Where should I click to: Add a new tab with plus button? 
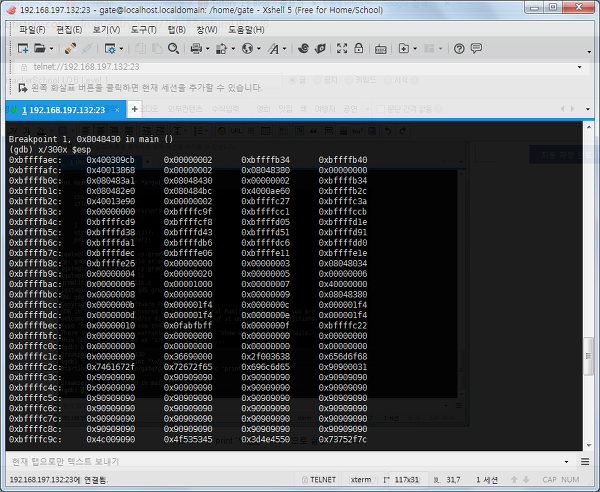click(x=134, y=109)
